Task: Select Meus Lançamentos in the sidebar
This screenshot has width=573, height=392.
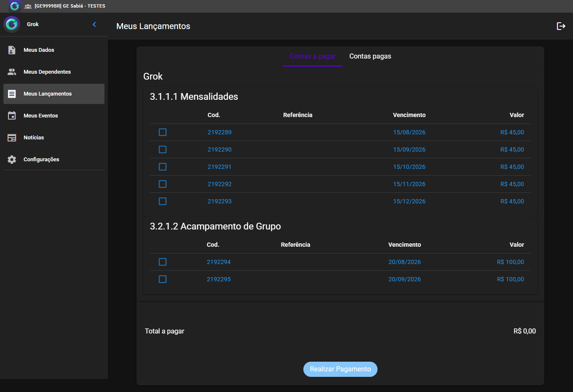Action: [x=54, y=94]
